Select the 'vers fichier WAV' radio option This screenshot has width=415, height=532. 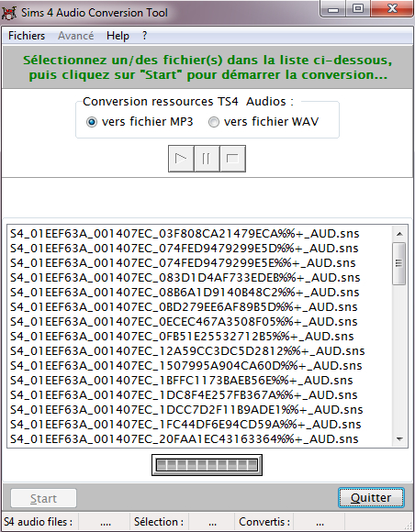click(264, 121)
